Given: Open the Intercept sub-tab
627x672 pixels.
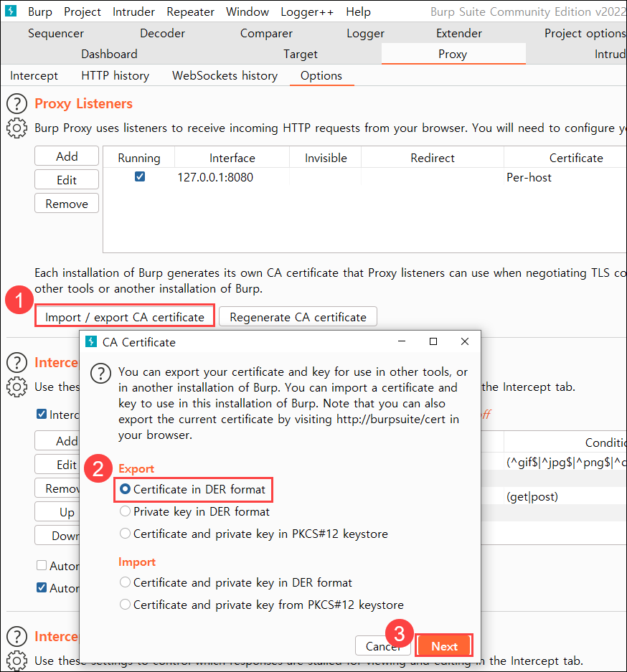Looking at the screenshot, I should click(34, 75).
